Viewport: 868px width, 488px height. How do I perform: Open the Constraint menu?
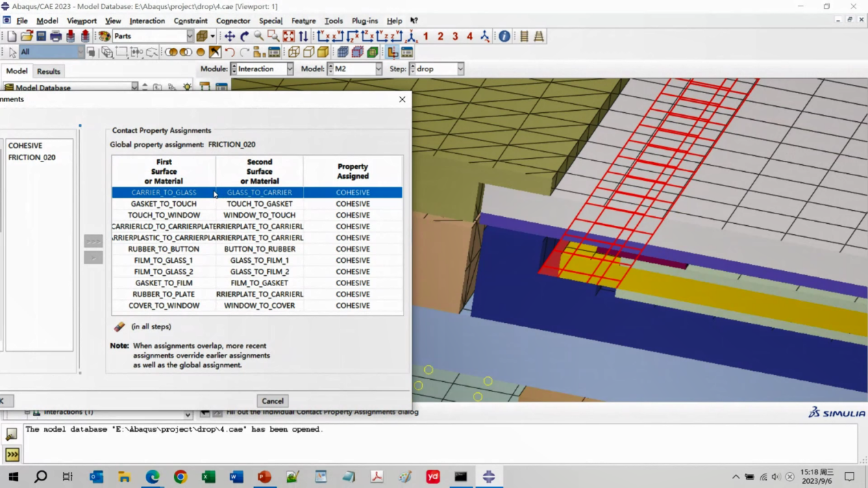tap(190, 21)
